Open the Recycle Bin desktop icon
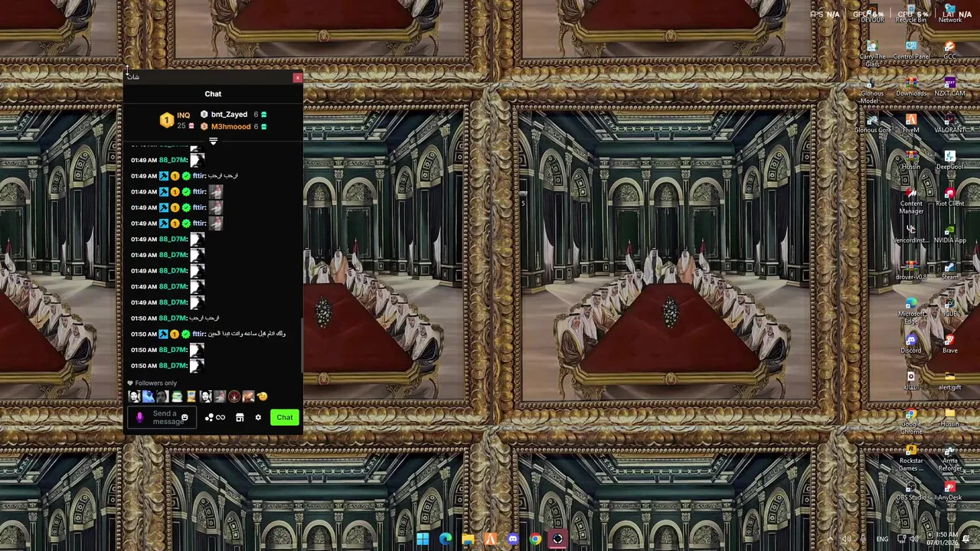The height and width of the screenshot is (551, 980). [x=911, y=12]
